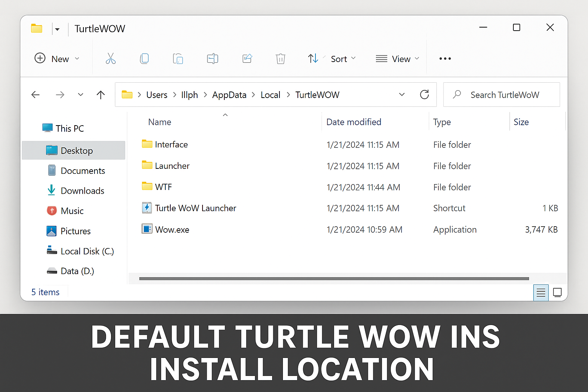
Task: Select This PC in the sidebar
Action: (x=63, y=128)
